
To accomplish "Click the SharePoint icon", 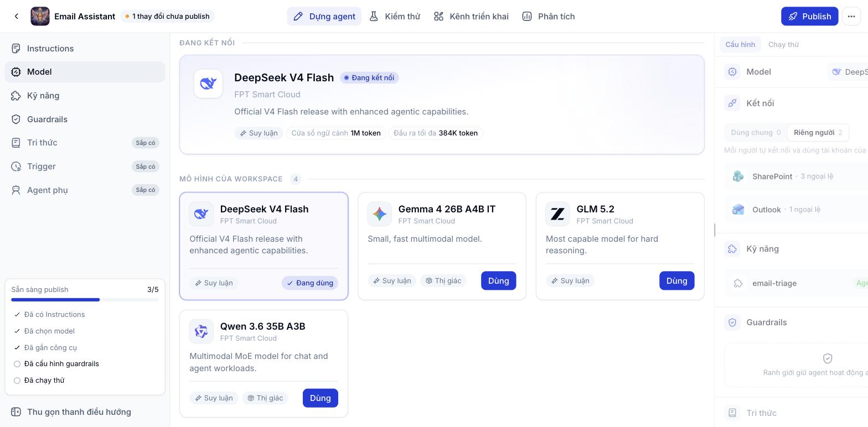I will 738,176.
